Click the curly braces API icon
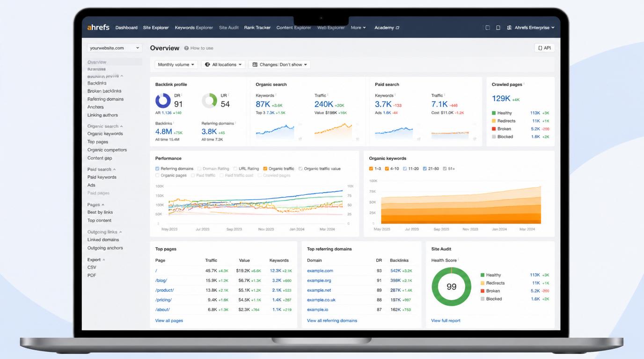Screen dimensions: 644x359 tap(540, 48)
